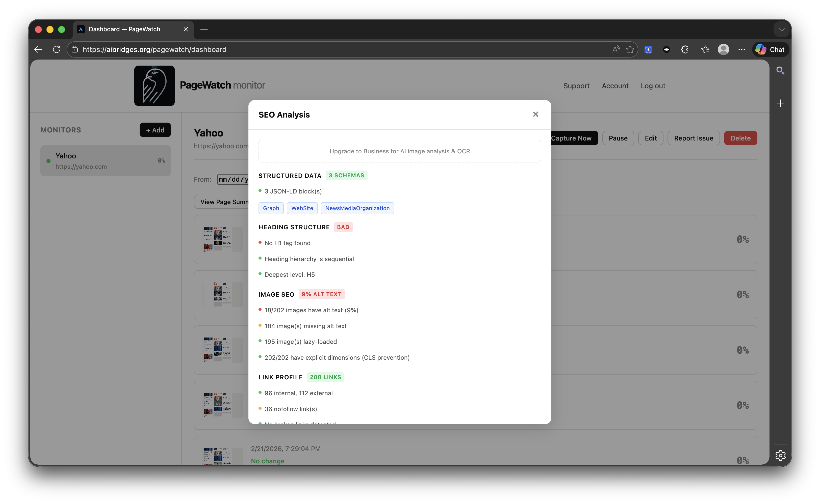820x504 pixels.
Task: Reload the page with the refresh icon
Action: [x=56, y=49]
